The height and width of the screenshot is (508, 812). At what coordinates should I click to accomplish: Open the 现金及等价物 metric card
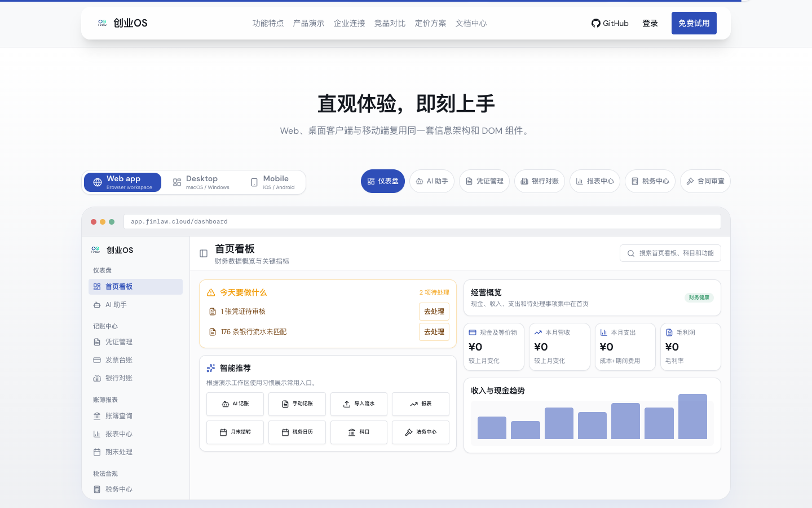pyautogui.click(x=494, y=347)
